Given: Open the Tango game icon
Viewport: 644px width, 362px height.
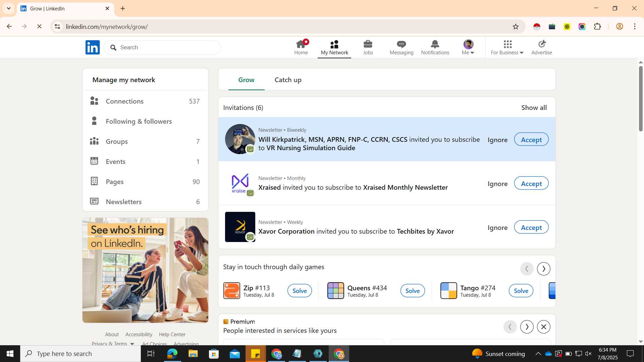Looking at the screenshot, I should 449,291.
